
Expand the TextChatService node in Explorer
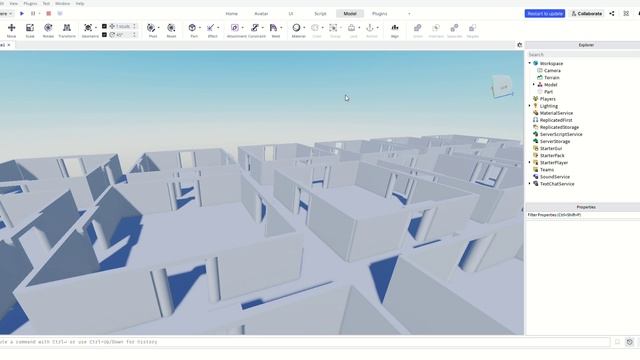click(530, 184)
